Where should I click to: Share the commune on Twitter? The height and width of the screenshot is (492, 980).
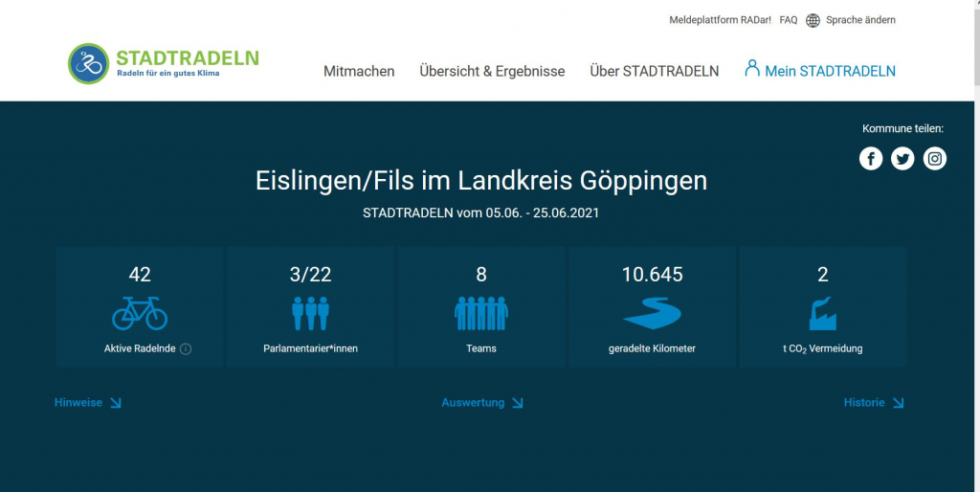[902, 159]
